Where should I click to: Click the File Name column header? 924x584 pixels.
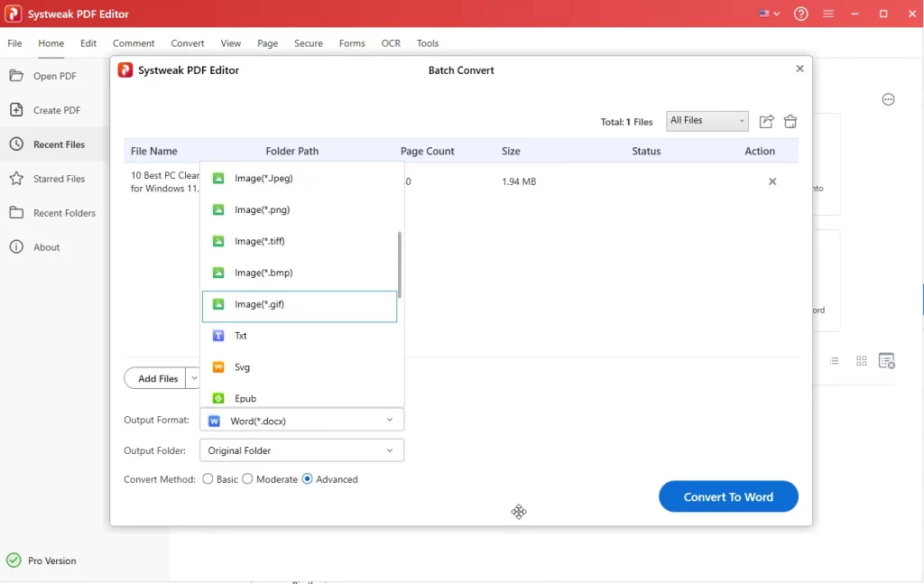153,151
